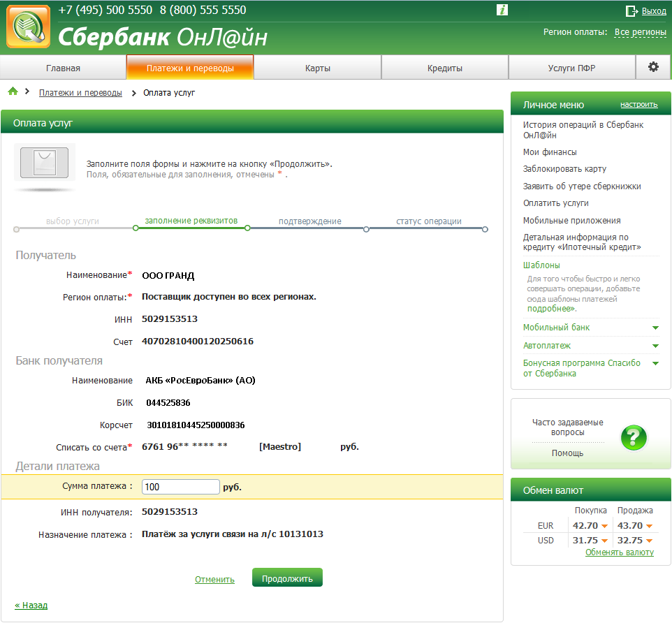Click the подтверждение step label

(310, 221)
